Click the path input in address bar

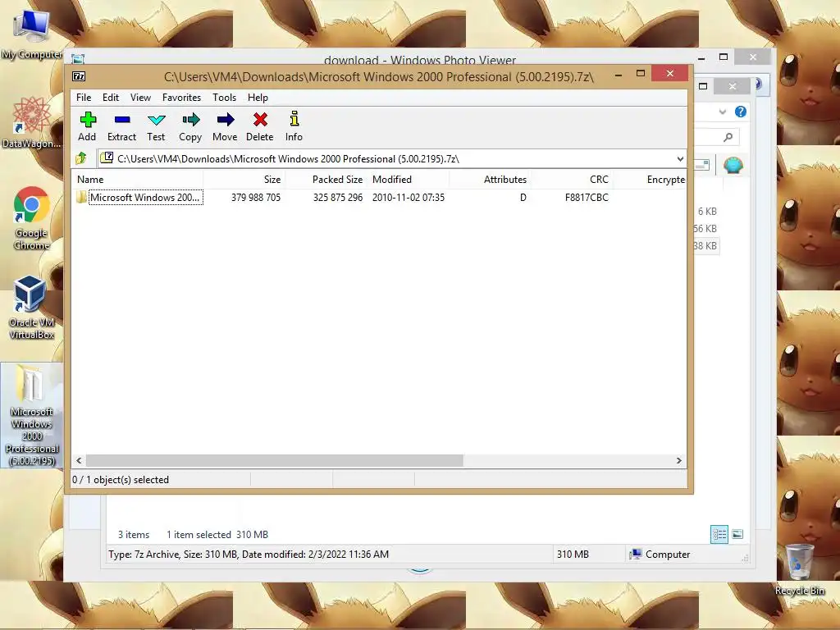tap(391, 158)
